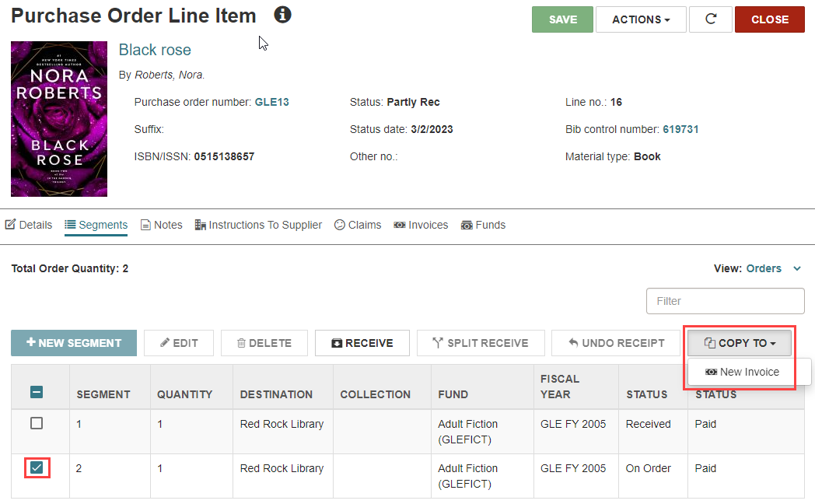This screenshot has width=815, height=504.
Task: Switch to the Notes tab
Action: point(162,225)
